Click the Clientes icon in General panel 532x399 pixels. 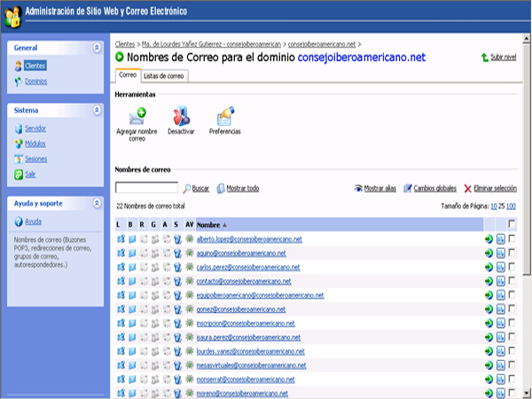[x=19, y=66]
